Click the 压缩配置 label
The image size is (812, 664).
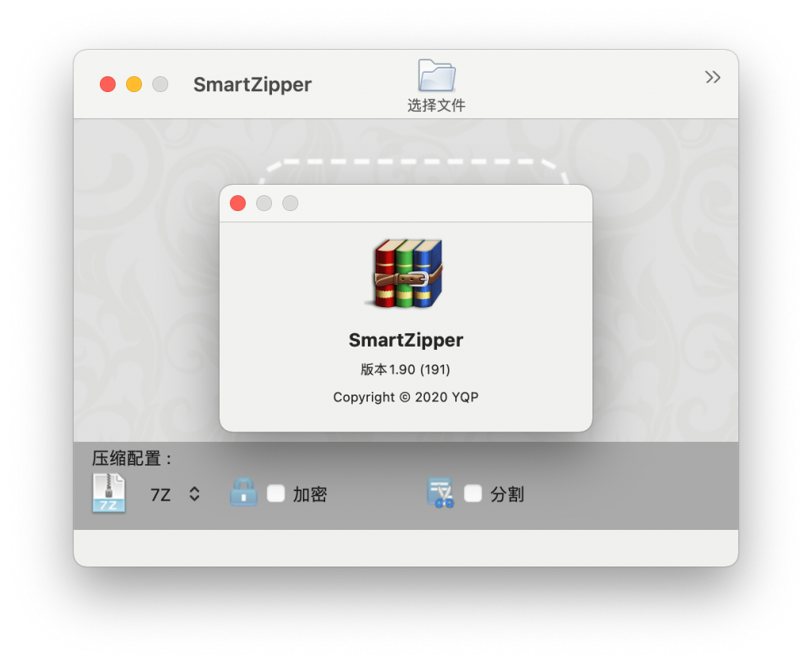click(x=132, y=459)
